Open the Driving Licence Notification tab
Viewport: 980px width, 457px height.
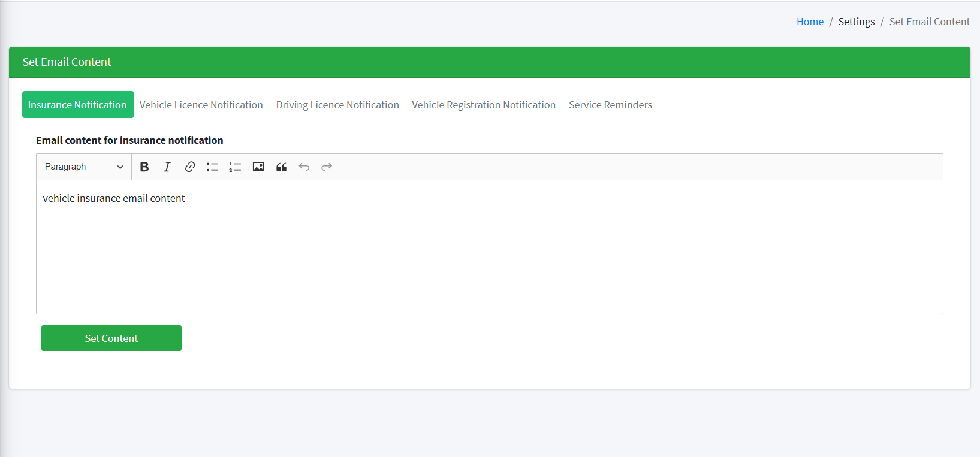[x=337, y=105]
